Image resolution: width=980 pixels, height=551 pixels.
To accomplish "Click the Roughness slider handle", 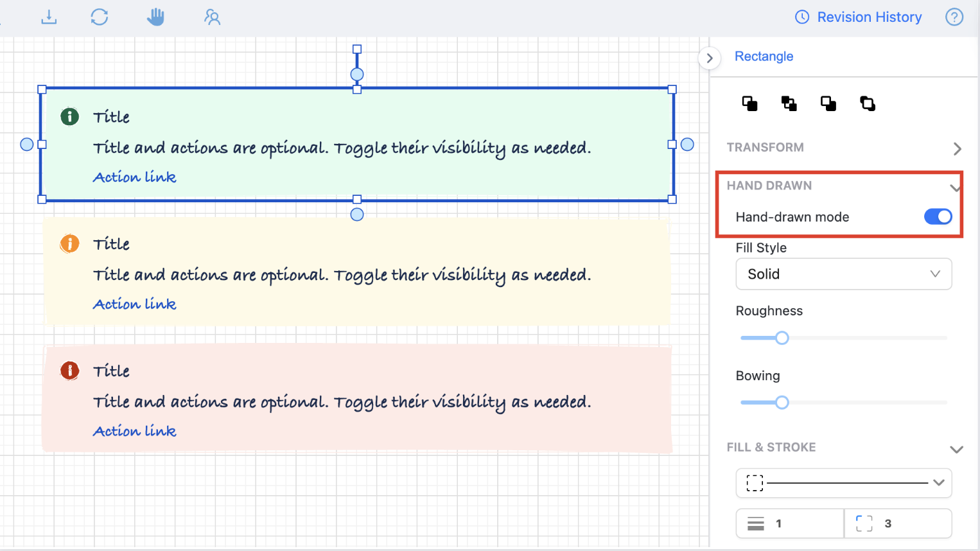I will pos(782,338).
